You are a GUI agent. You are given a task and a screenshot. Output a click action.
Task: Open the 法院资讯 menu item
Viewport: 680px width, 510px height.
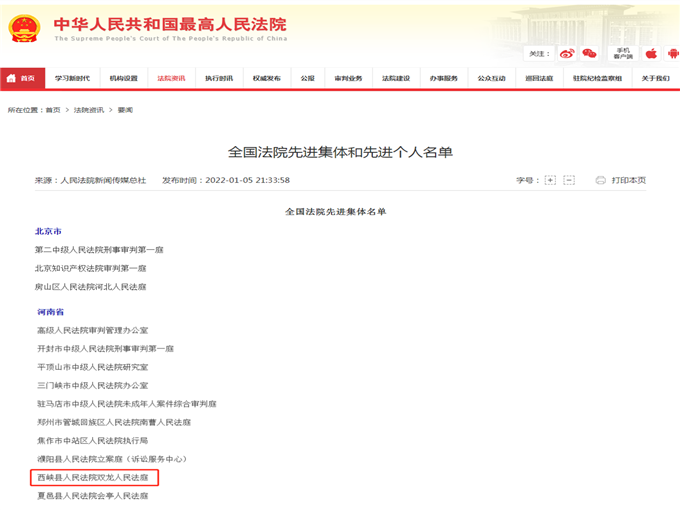point(171,78)
